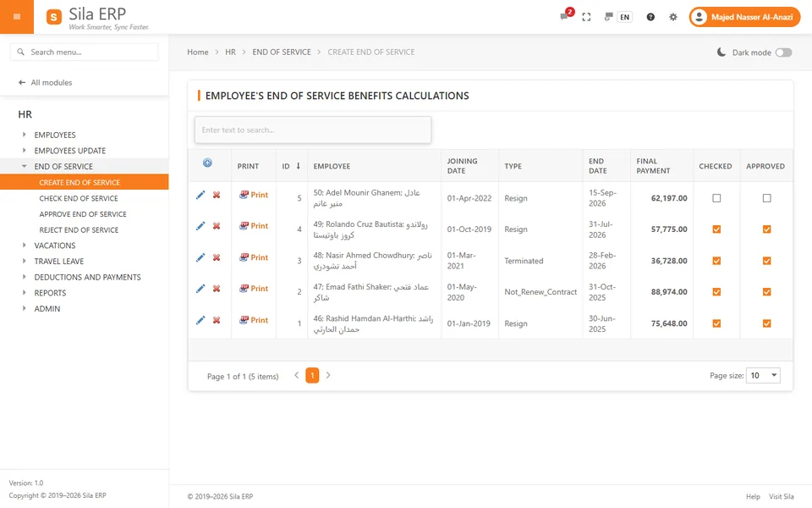Toggle the hamburger menu button
The height and width of the screenshot is (508, 812).
click(17, 17)
